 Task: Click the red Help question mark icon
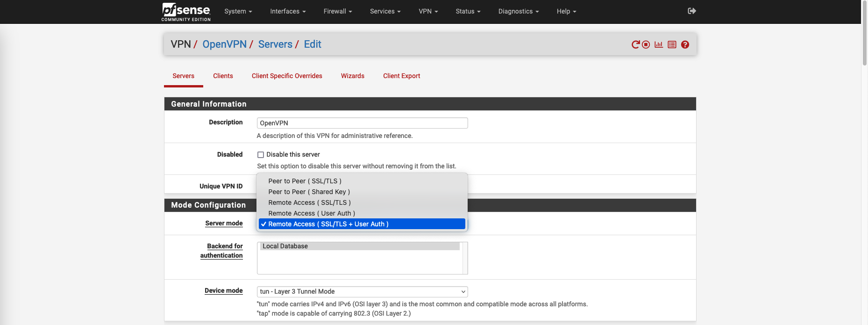pos(685,44)
